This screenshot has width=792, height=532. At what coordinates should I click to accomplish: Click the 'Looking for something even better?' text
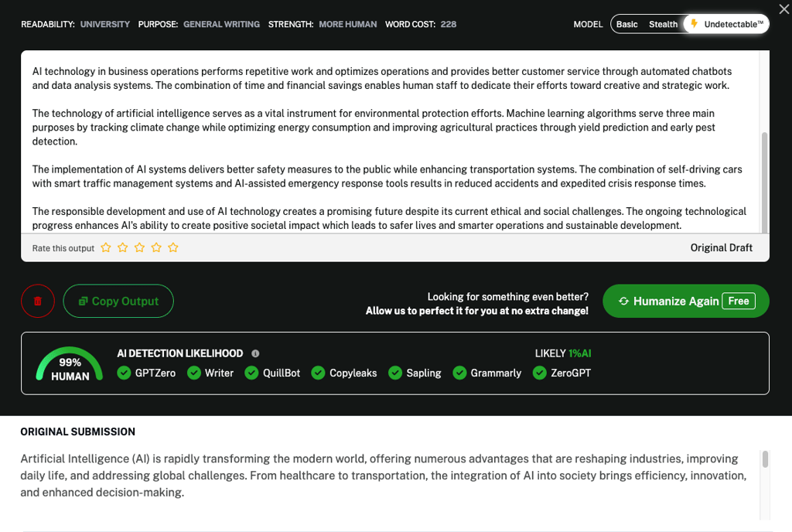click(507, 296)
